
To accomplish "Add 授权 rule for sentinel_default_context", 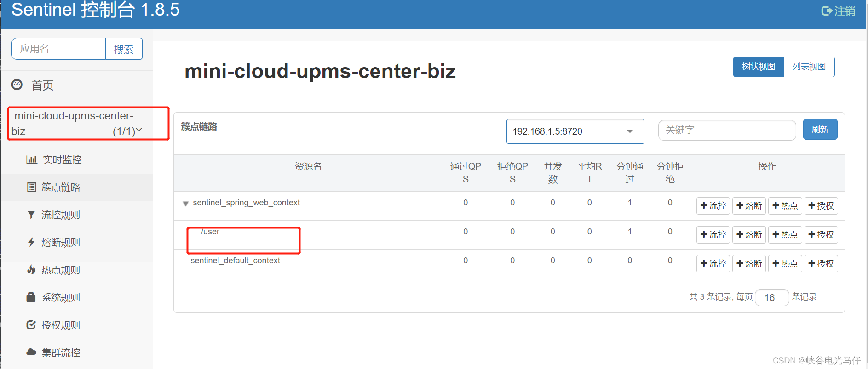I will [x=821, y=263].
